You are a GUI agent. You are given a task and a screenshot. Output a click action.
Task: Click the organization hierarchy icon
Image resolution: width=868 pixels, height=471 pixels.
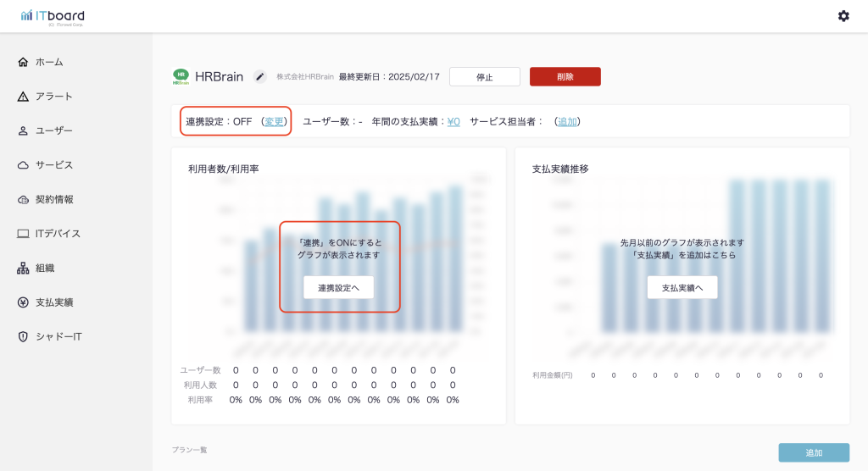click(x=23, y=268)
